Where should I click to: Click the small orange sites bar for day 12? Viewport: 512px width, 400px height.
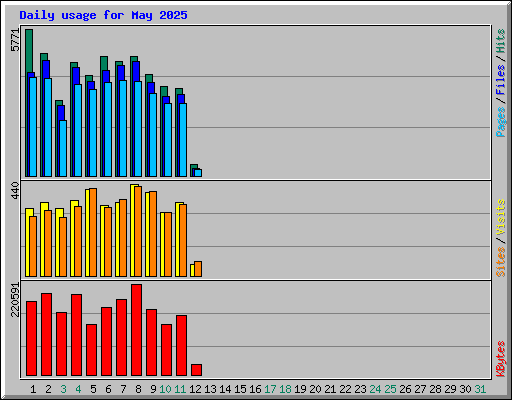[x=198, y=269]
